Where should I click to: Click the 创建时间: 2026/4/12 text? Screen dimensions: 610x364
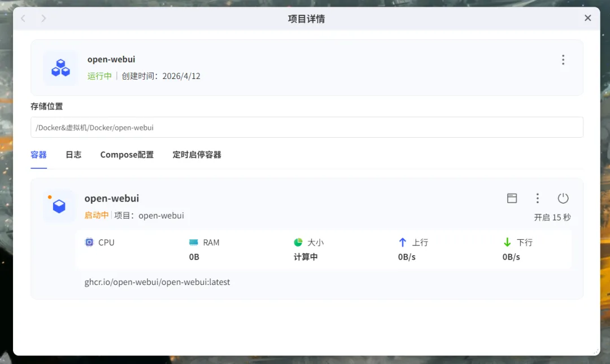161,76
